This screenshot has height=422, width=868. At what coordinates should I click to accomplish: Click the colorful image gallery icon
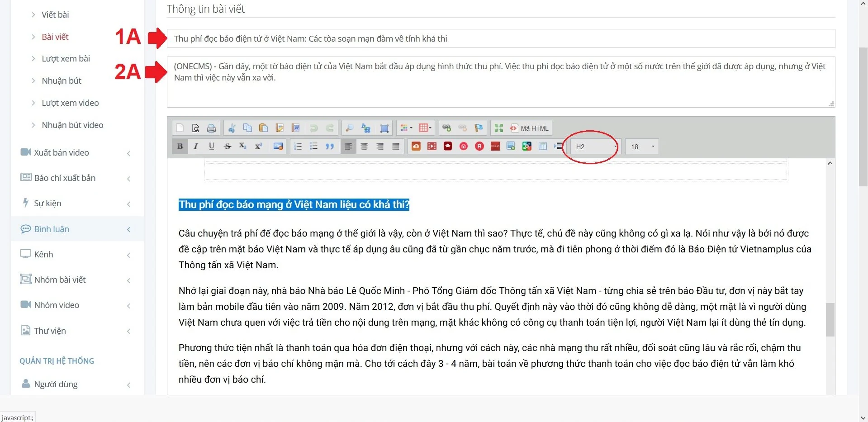pos(527,146)
